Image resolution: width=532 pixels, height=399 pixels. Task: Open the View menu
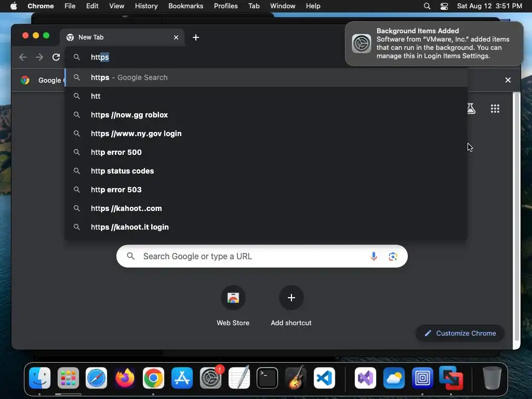[117, 6]
